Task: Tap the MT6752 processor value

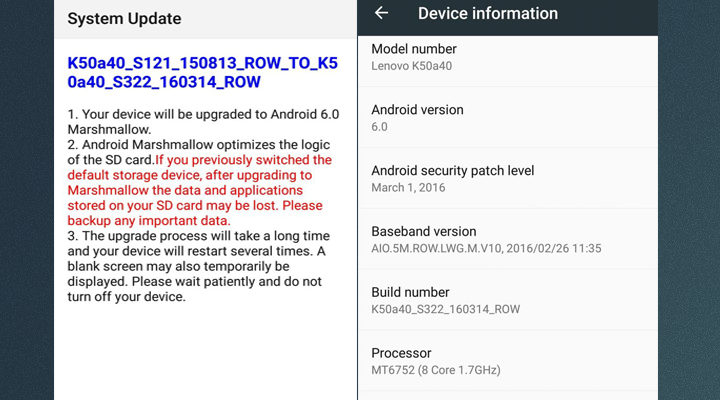Action: [436, 370]
